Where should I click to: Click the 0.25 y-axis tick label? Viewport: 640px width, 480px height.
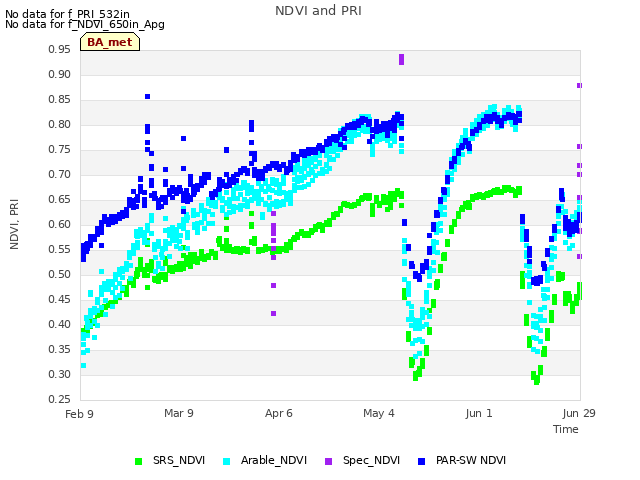tap(59, 399)
